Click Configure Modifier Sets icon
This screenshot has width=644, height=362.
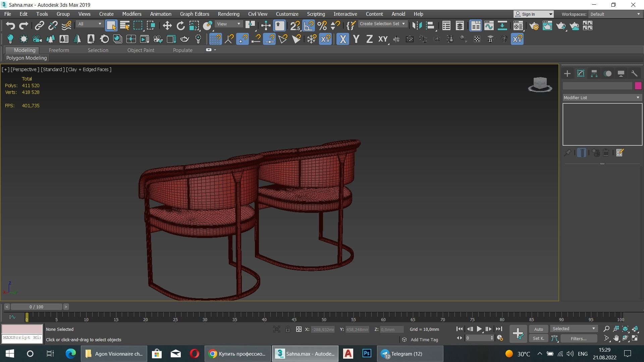[x=620, y=153]
